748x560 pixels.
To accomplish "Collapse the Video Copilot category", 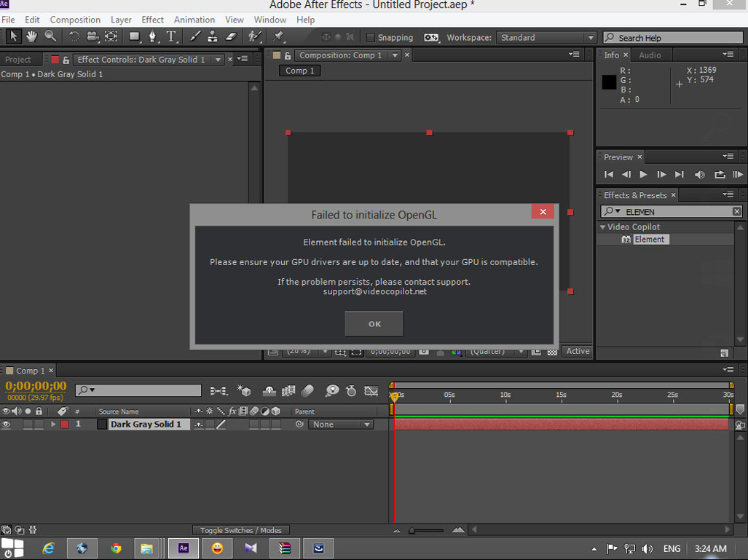I will click(602, 227).
